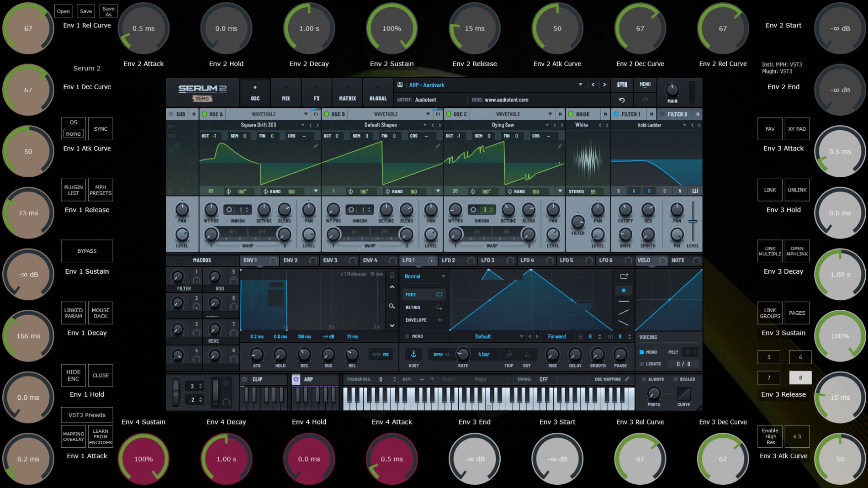868x488 pixels.
Task: Click the XY PAD button
Action: (797, 129)
